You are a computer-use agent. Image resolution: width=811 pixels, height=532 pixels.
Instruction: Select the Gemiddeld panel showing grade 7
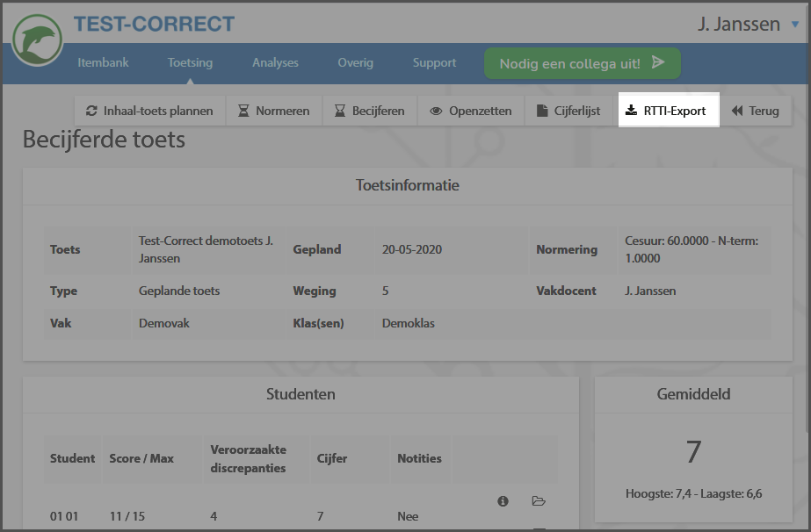pos(693,443)
